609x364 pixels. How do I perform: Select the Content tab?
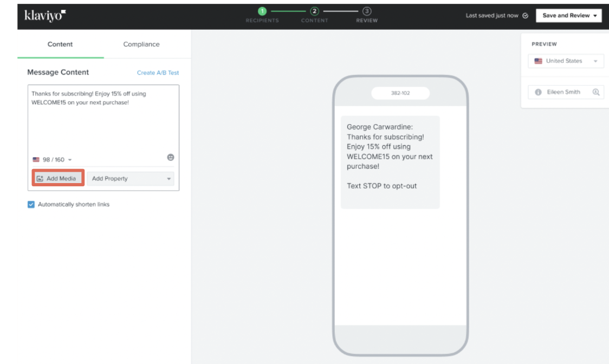tap(60, 44)
